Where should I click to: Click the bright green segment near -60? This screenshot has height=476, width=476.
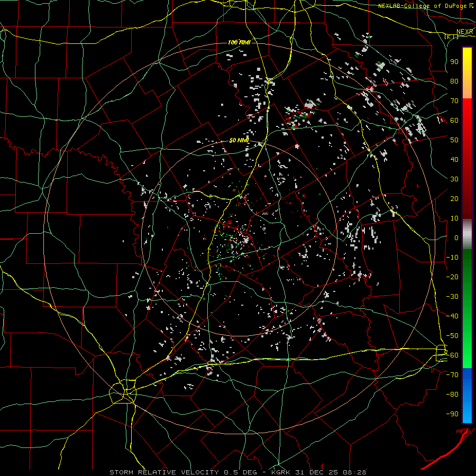pos(467,355)
